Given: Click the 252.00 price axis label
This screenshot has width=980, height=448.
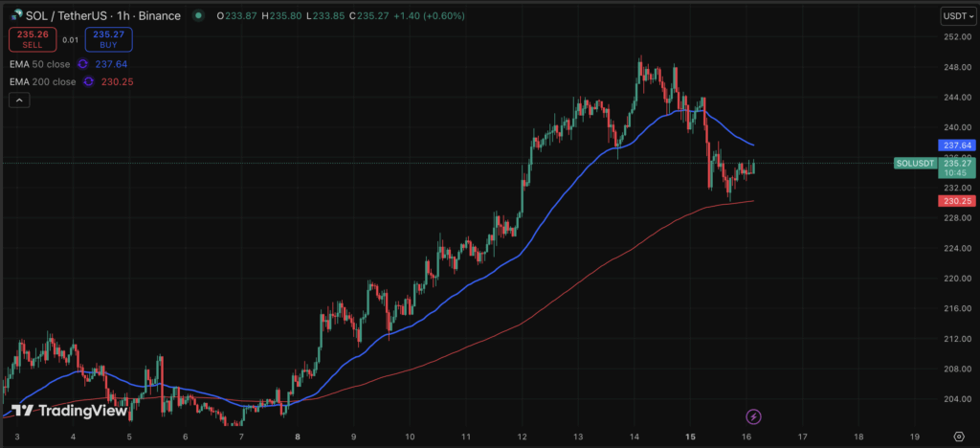Looking at the screenshot, I should pyautogui.click(x=957, y=37).
